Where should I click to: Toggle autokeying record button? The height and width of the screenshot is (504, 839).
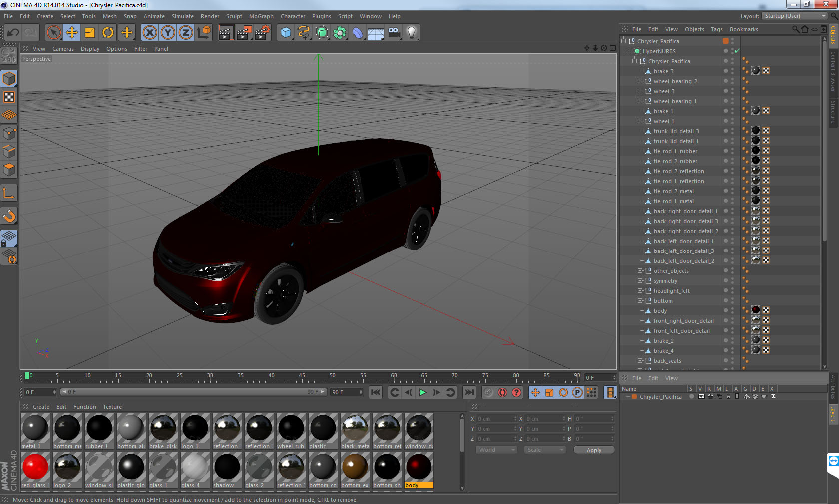[502, 392]
